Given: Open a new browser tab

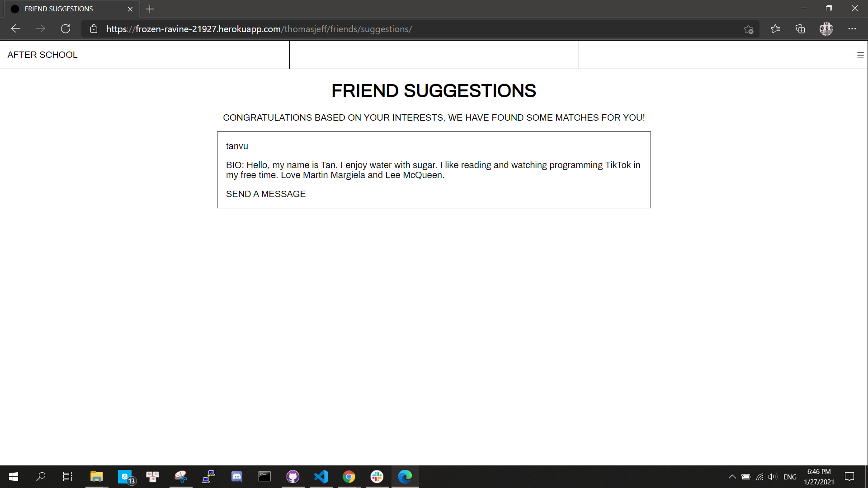Looking at the screenshot, I should [x=150, y=9].
